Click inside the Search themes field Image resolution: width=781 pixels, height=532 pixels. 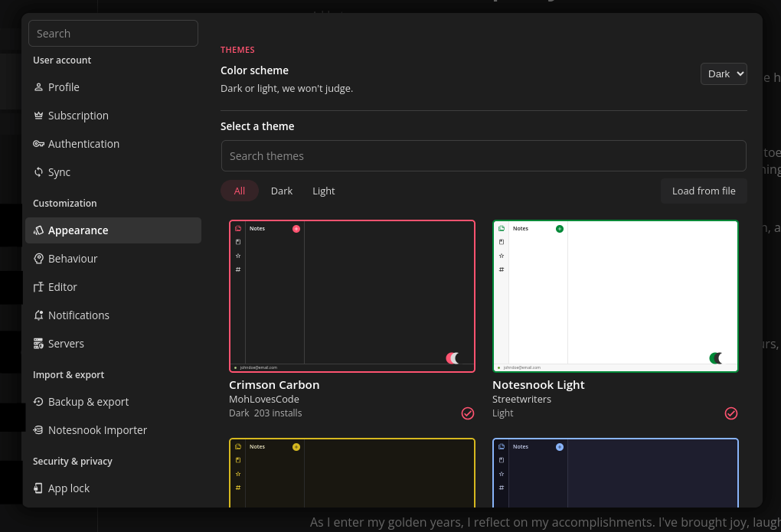[x=483, y=155]
